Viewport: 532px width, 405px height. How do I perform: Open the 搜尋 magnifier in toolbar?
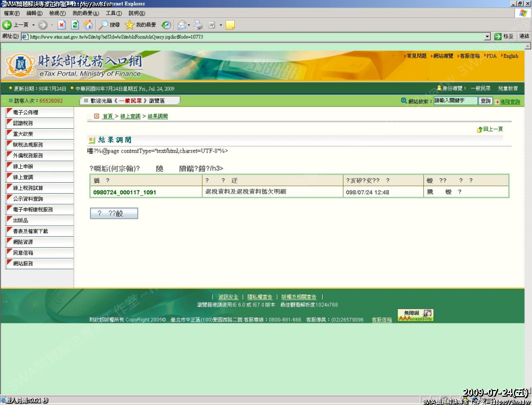104,25
